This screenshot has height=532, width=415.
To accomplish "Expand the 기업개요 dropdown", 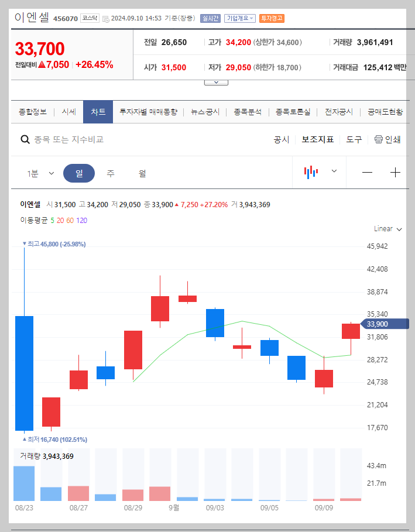I will pos(241,18).
